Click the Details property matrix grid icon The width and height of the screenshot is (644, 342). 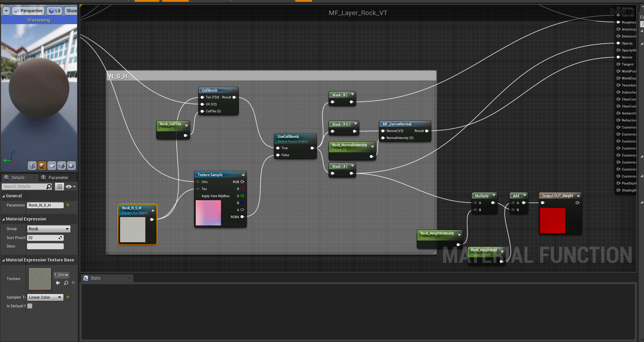click(x=60, y=187)
